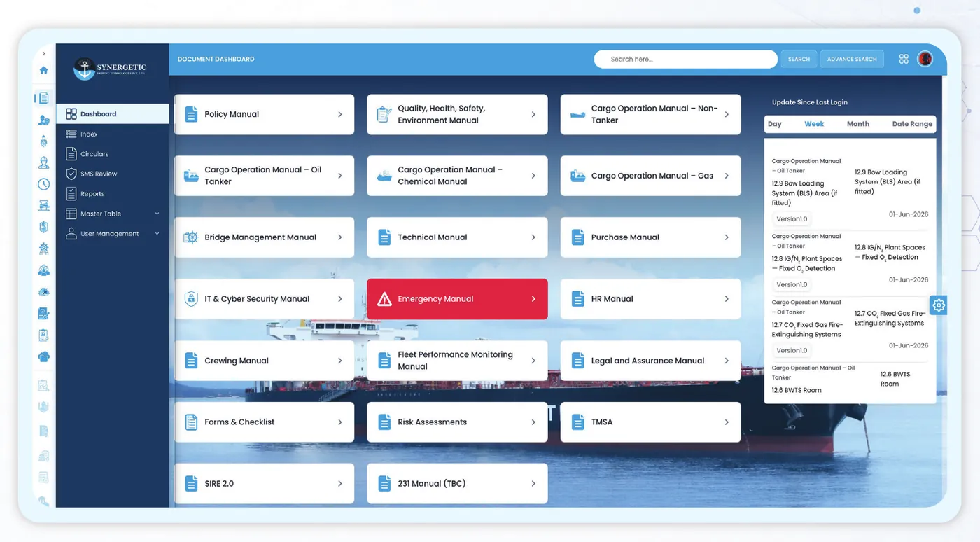Click the Circulars document icon in sidebar
980x542 pixels.
(71, 154)
